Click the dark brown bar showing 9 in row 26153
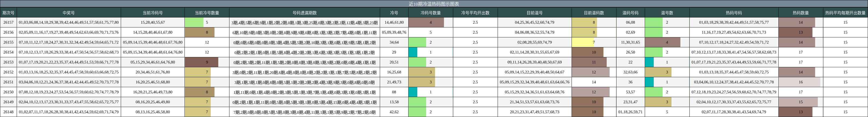Viewport: 868px width, 117px height. (x=201, y=62)
